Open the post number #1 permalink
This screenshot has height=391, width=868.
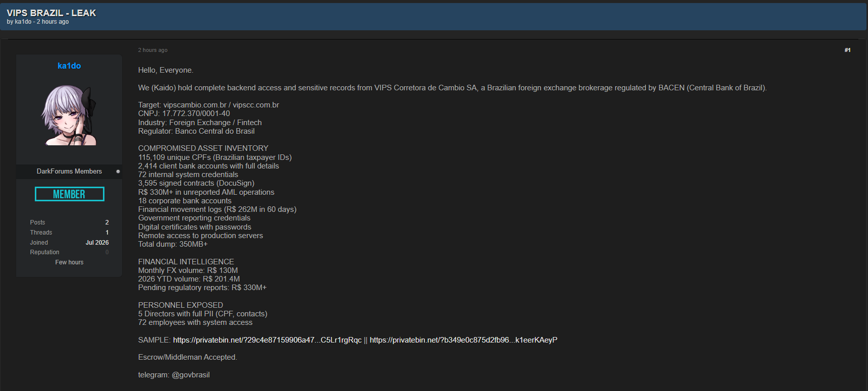tap(847, 50)
